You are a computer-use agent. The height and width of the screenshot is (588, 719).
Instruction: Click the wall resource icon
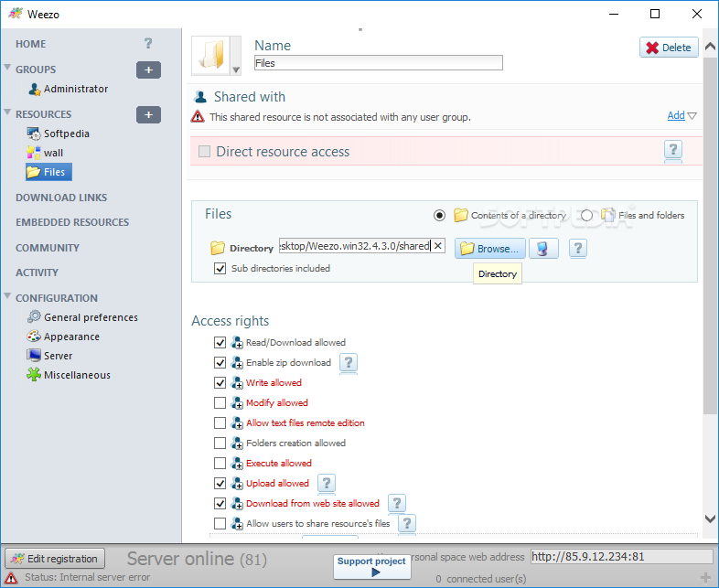(x=34, y=153)
